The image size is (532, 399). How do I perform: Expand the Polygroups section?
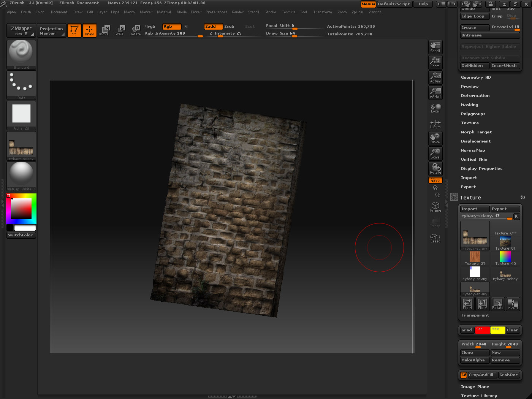click(473, 114)
